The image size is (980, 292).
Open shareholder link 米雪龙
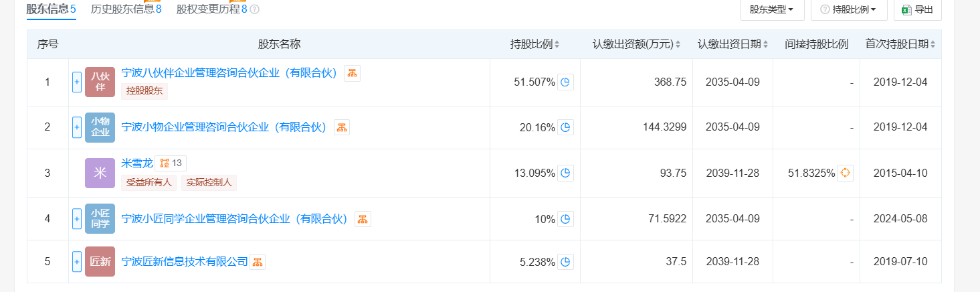[x=137, y=163]
